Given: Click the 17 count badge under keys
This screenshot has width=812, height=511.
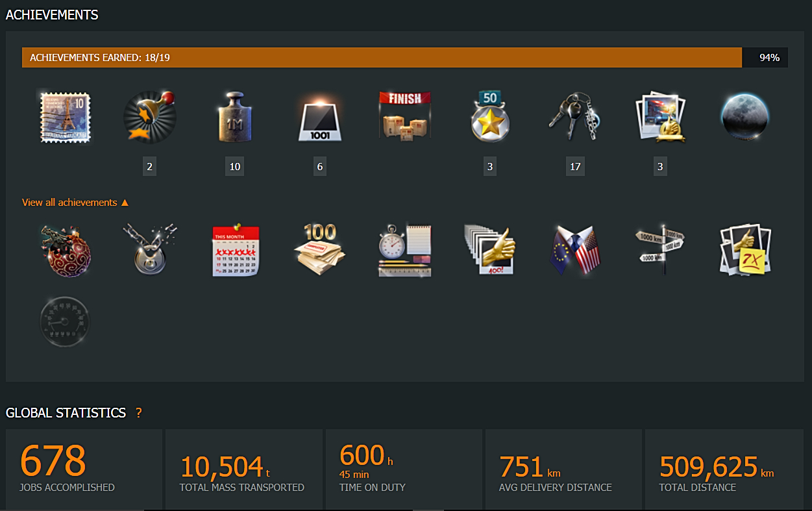Looking at the screenshot, I should [x=575, y=166].
